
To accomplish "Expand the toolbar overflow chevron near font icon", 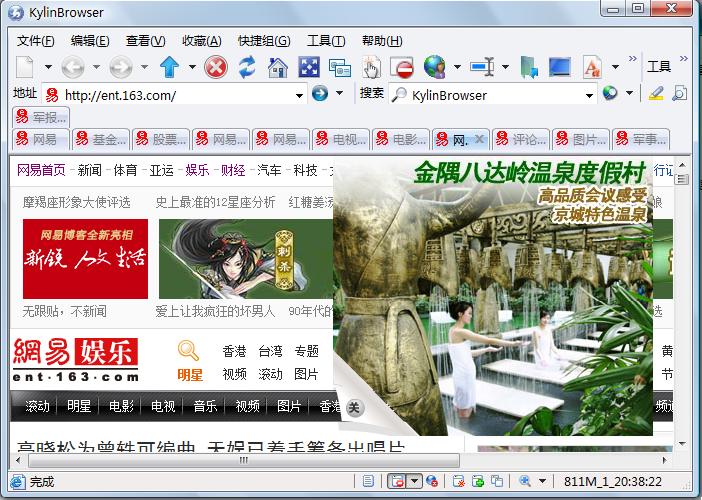I will coord(633,58).
